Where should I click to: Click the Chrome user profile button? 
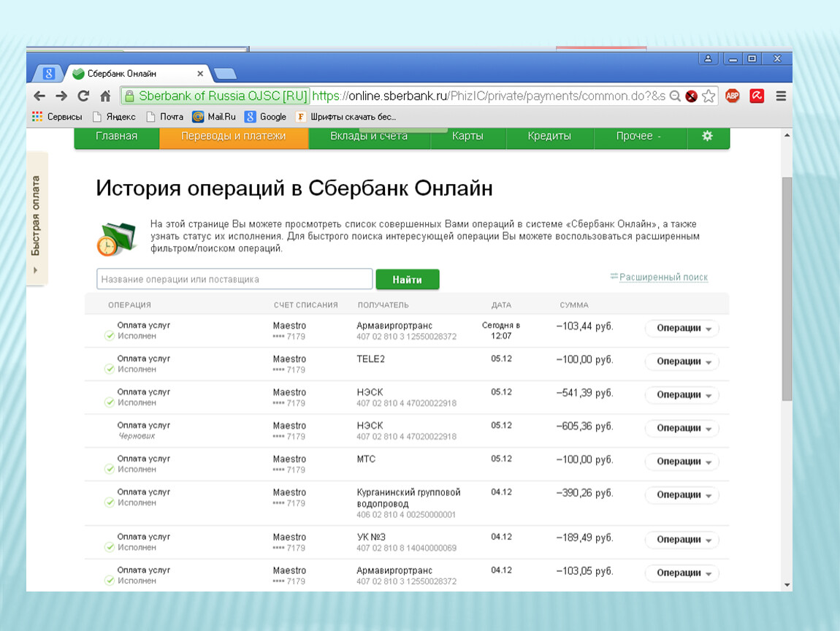[708, 58]
